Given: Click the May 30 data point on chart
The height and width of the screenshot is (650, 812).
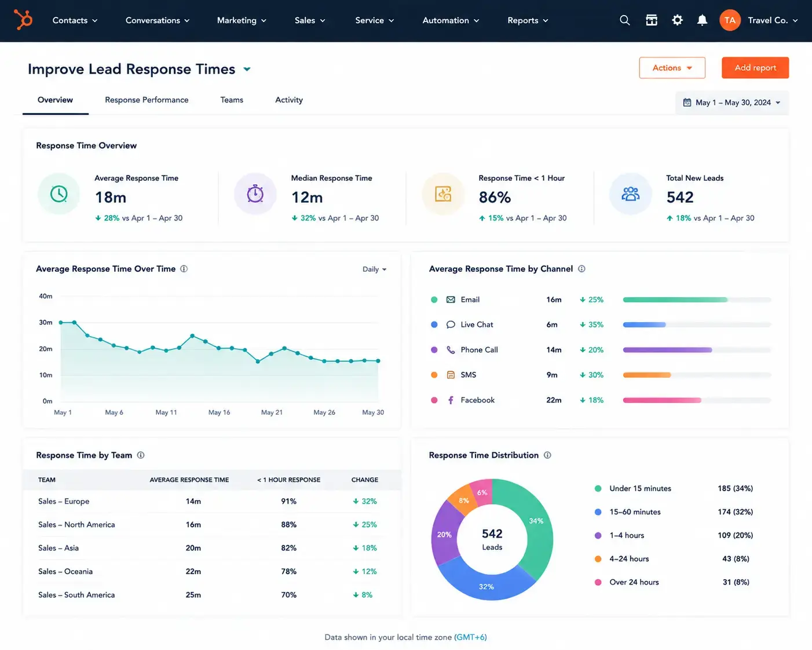Looking at the screenshot, I should click(x=378, y=361).
